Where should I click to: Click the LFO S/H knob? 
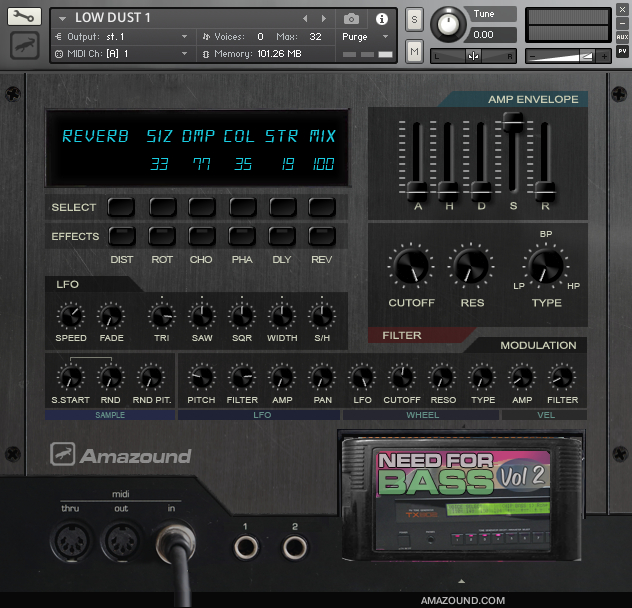[x=322, y=316]
